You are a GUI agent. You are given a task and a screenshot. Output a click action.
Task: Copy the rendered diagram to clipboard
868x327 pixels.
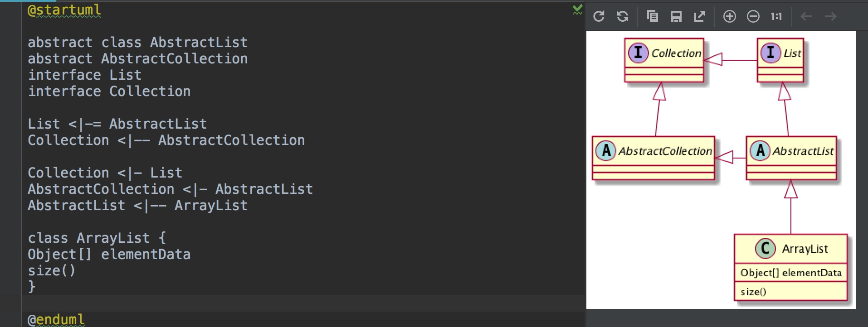pyautogui.click(x=653, y=16)
